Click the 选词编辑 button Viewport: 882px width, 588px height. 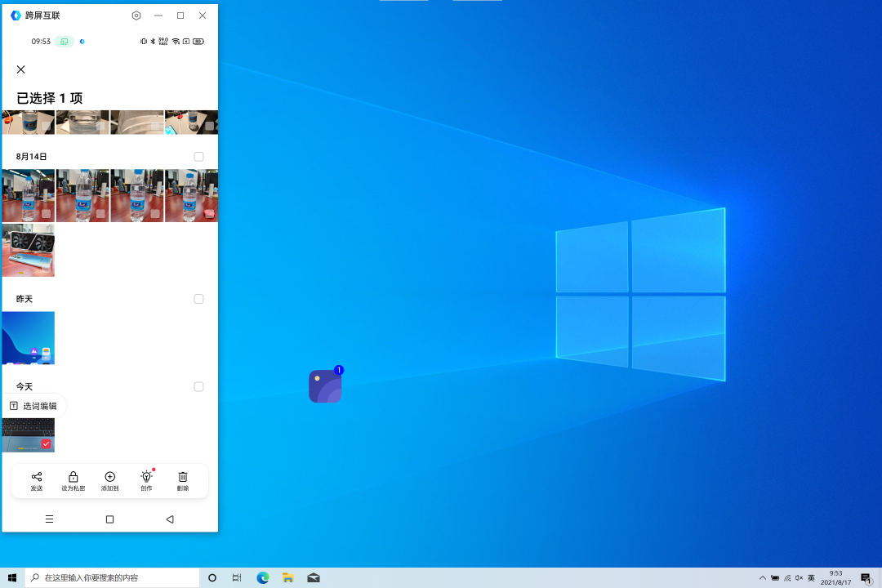[33, 406]
